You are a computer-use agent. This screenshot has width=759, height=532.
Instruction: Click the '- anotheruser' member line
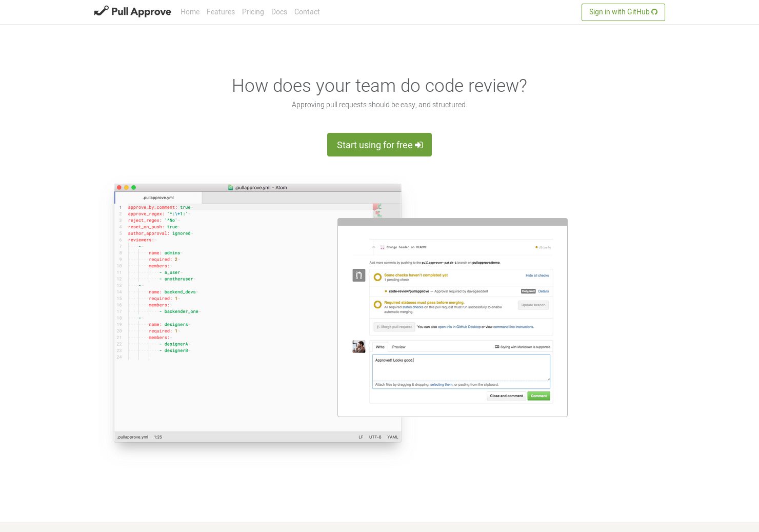click(176, 279)
